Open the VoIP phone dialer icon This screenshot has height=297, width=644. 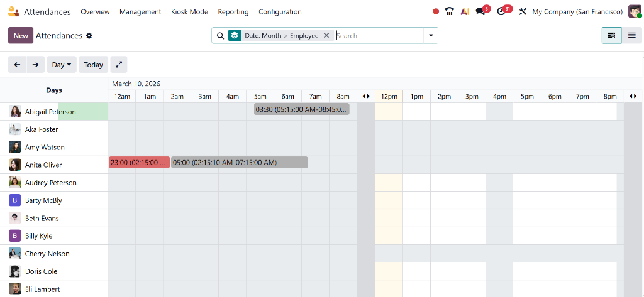click(x=449, y=11)
